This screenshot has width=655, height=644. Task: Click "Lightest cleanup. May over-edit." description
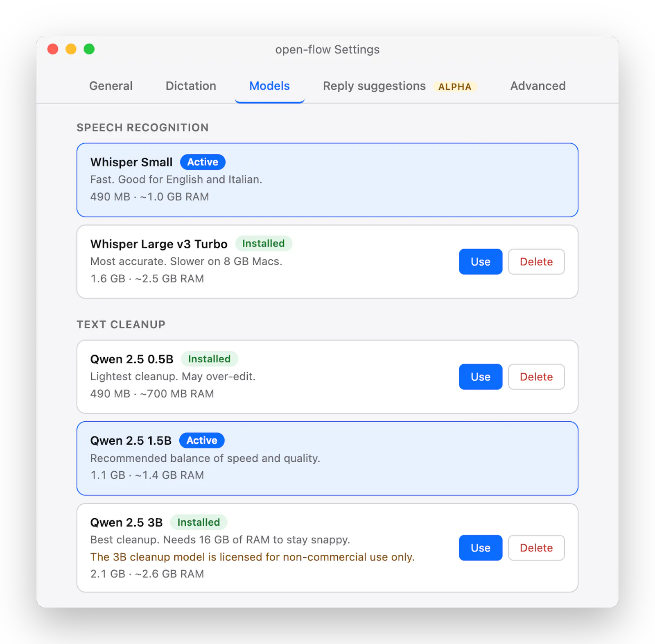(x=173, y=377)
